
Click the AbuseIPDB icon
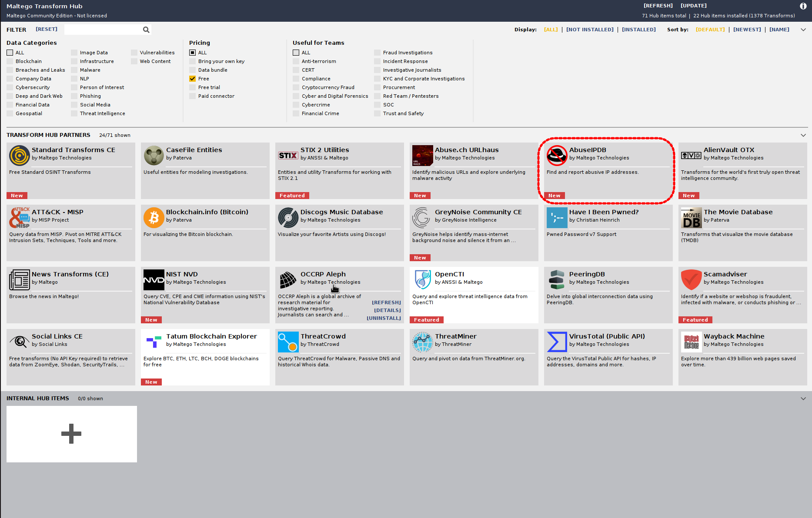557,156
